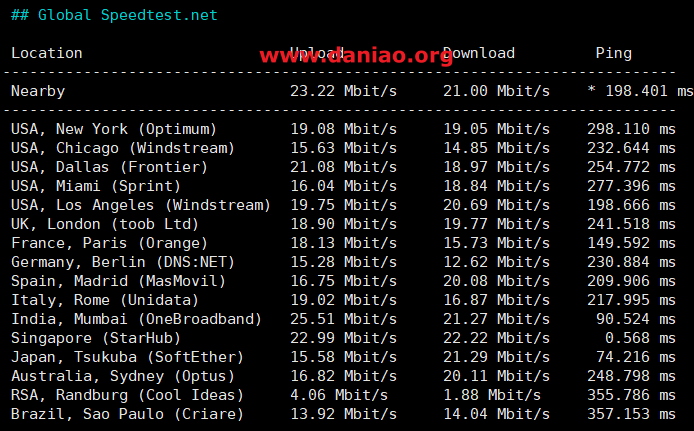This screenshot has width=694, height=431.
Task: Select the France, Paris (Orange) row
Action: pyautogui.click(x=343, y=243)
